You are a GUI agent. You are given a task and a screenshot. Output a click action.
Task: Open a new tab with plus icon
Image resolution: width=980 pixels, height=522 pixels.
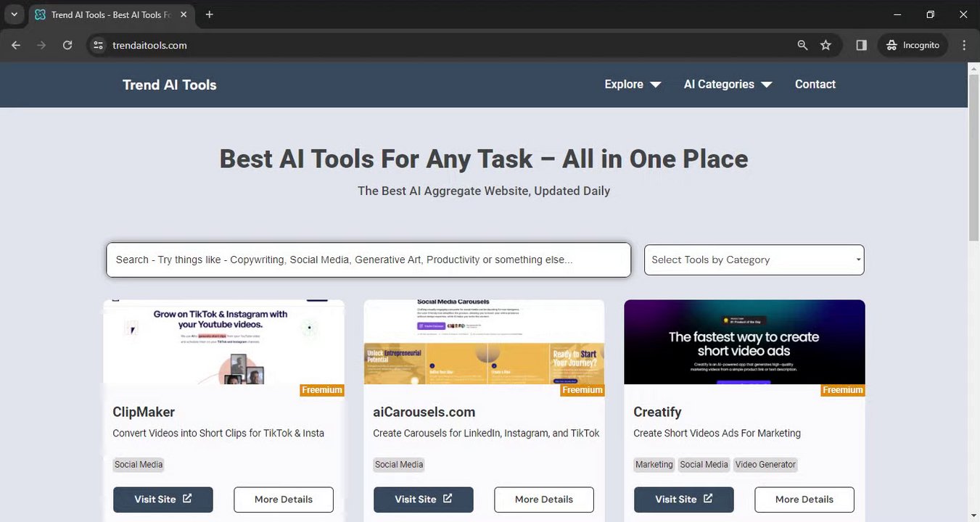click(x=209, y=14)
